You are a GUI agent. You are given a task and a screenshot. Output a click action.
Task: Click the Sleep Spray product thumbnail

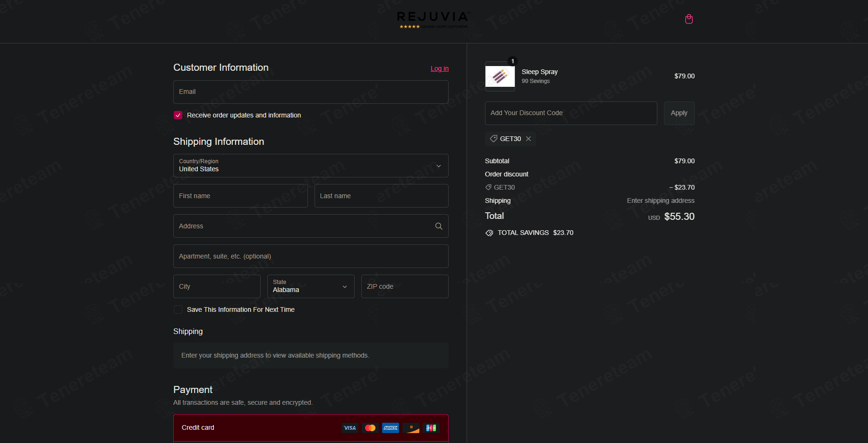coord(500,76)
